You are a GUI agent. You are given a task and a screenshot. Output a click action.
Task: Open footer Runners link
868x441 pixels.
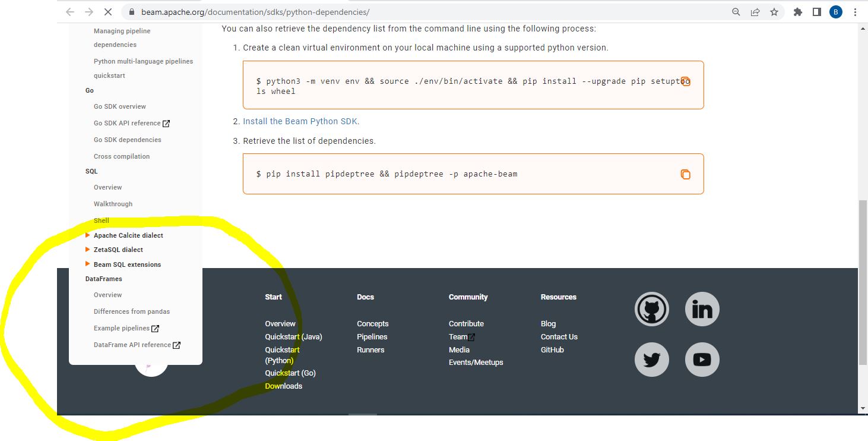(x=371, y=350)
